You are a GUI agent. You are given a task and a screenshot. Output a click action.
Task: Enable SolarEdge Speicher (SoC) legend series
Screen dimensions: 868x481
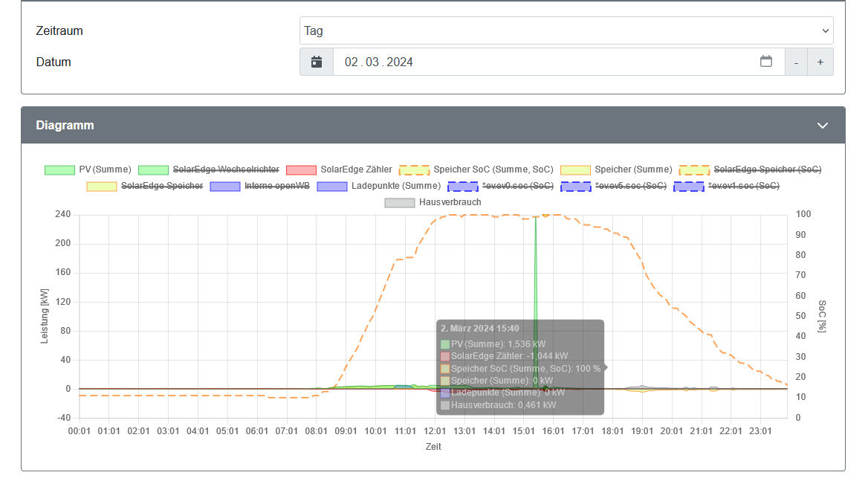767,170
